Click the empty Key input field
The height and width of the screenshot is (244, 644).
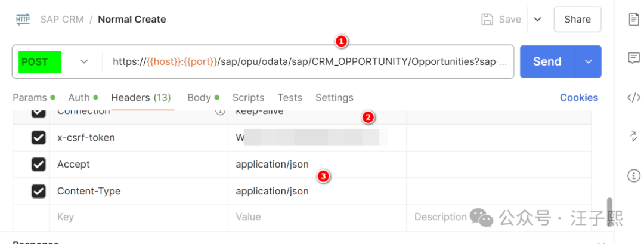137,217
